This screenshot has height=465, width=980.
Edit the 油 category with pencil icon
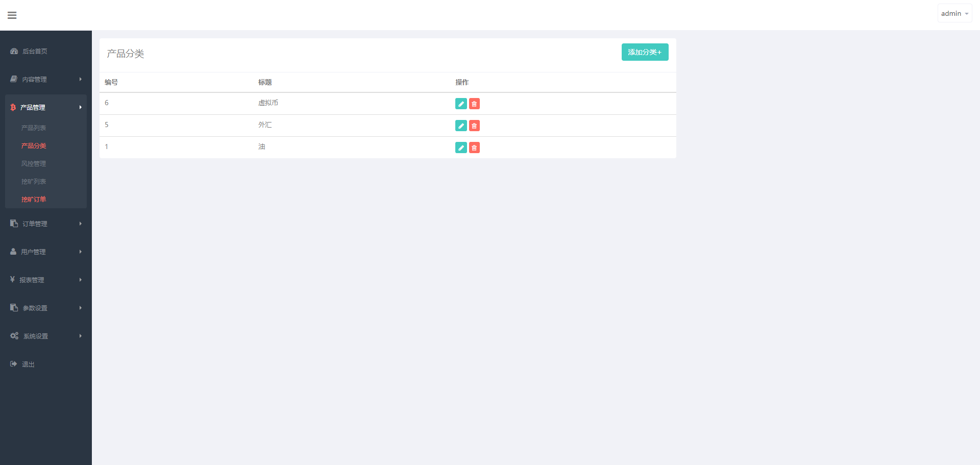[461, 148]
